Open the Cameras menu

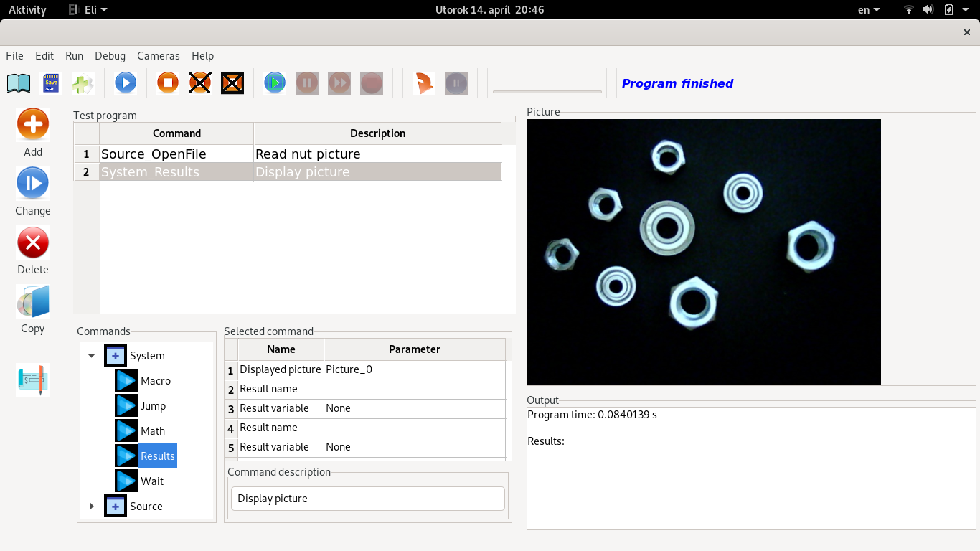tap(159, 56)
